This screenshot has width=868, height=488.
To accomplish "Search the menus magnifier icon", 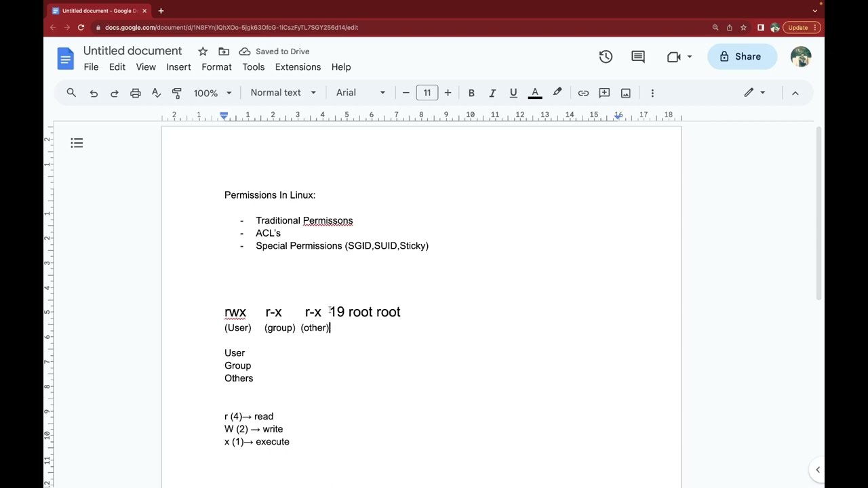I will [71, 93].
